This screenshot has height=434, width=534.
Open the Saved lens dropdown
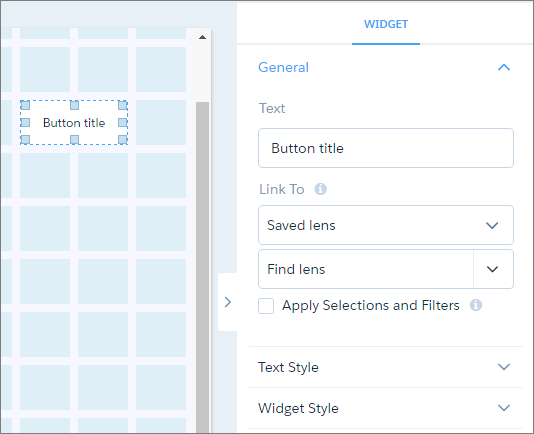point(386,225)
